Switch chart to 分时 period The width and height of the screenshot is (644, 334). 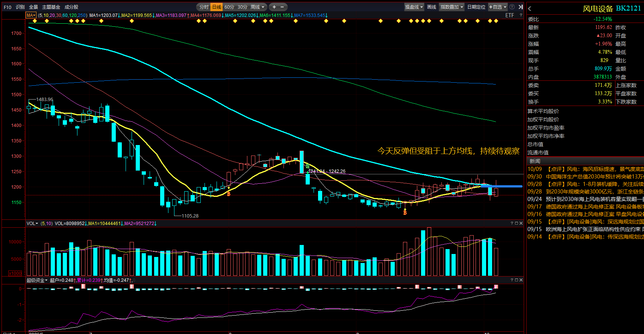[204, 7]
